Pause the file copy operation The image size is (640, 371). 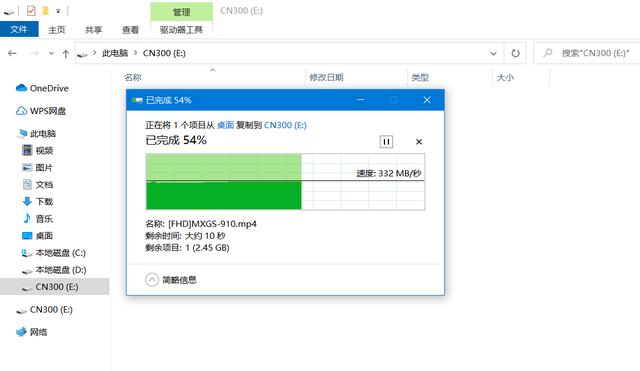coord(386,142)
